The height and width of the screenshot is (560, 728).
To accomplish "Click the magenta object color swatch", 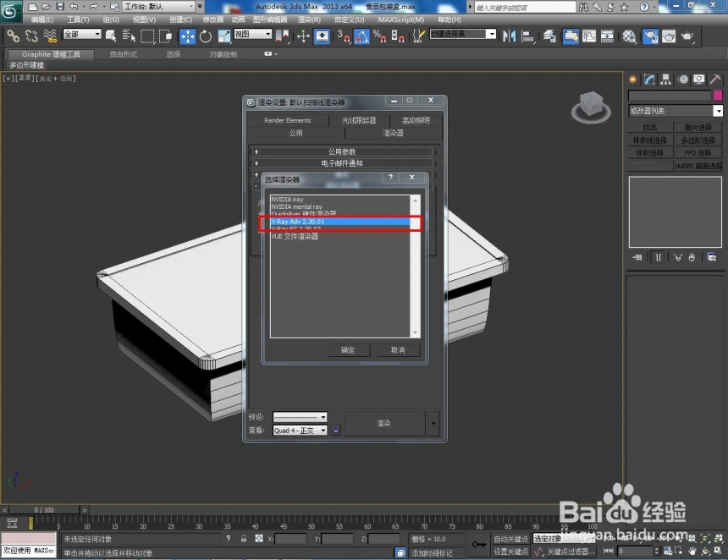I will 718,95.
